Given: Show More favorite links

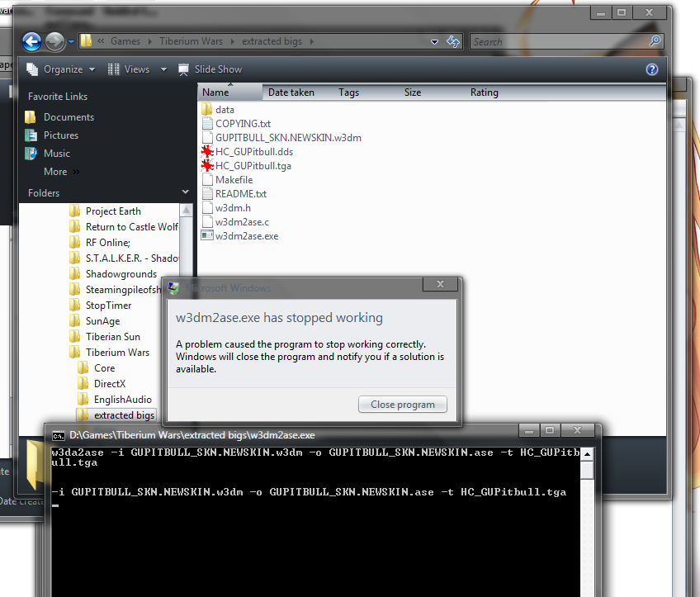Looking at the screenshot, I should click(61, 172).
